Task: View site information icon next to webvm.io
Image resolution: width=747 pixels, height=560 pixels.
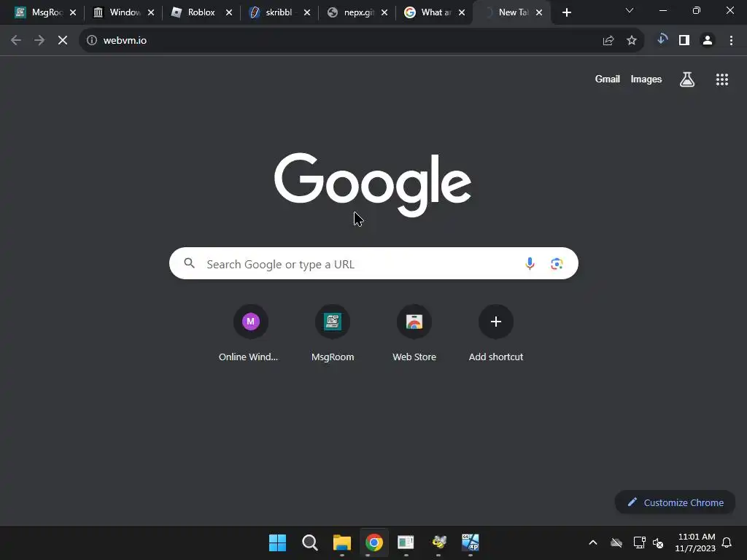Action: (x=92, y=41)
